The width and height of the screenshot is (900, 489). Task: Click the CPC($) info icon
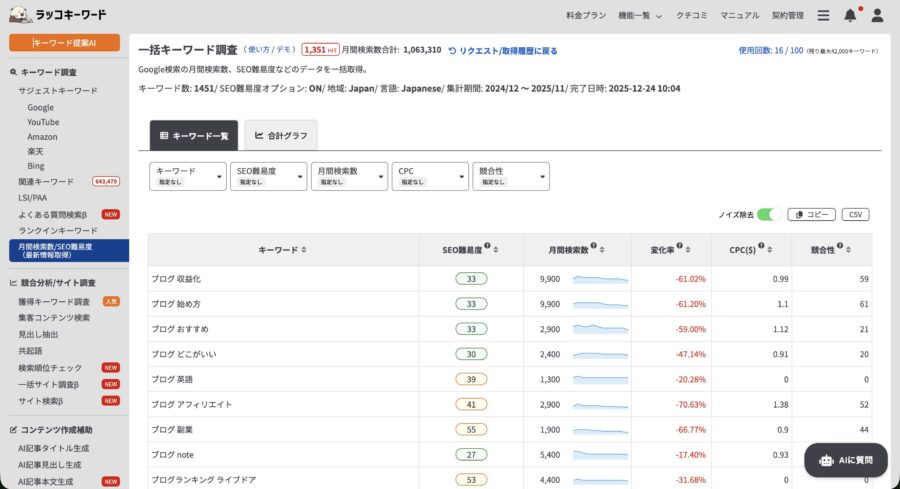tap(761, 246)
